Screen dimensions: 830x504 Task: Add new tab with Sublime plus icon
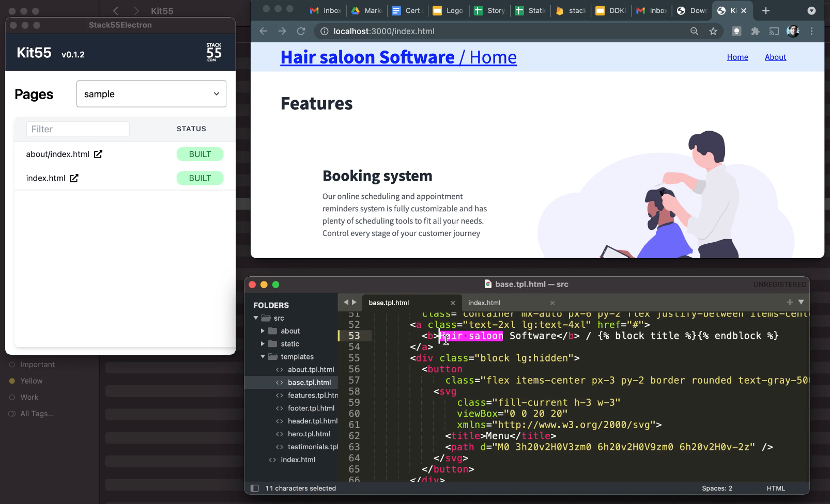click(790, 302)
